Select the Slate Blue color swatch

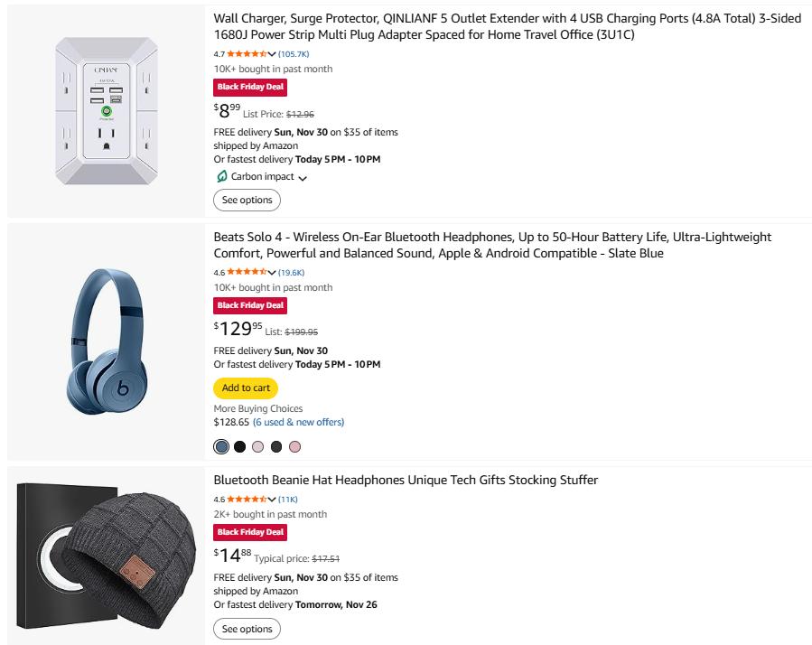point(221,445)
